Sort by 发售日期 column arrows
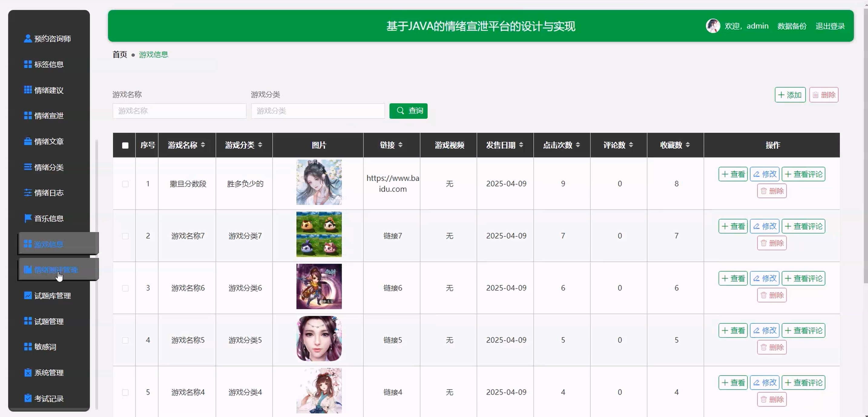The image size is (868, 417). 521,145
